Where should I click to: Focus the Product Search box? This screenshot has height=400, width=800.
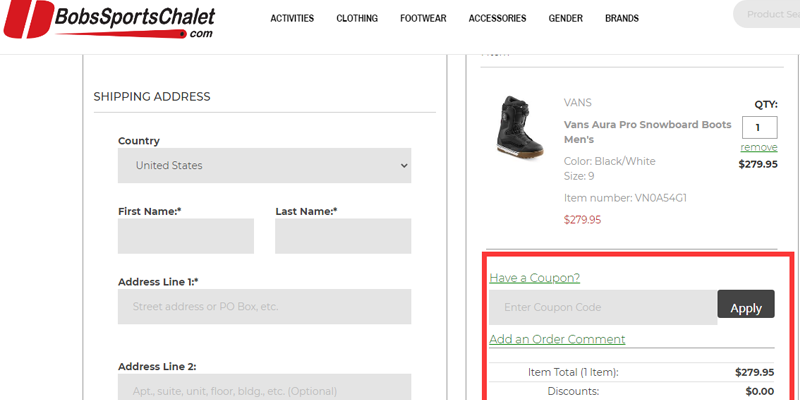point(766,14)
